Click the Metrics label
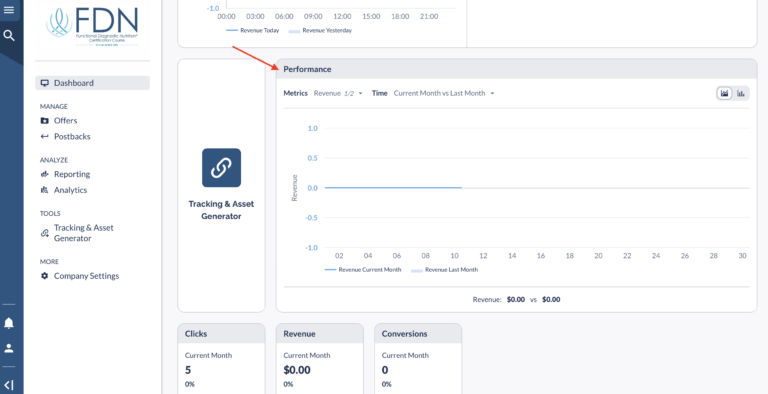Viewport: 768px width, 394px height. point(296,93)
